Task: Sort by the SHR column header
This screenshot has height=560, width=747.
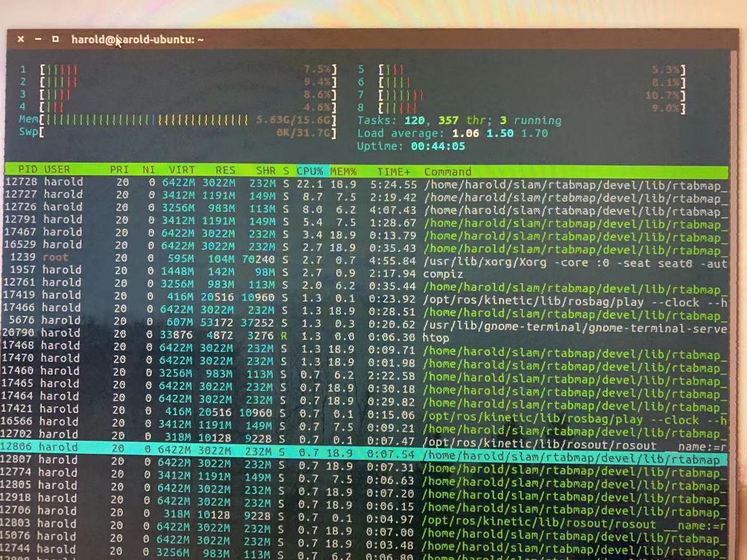Action: [266, 171]
